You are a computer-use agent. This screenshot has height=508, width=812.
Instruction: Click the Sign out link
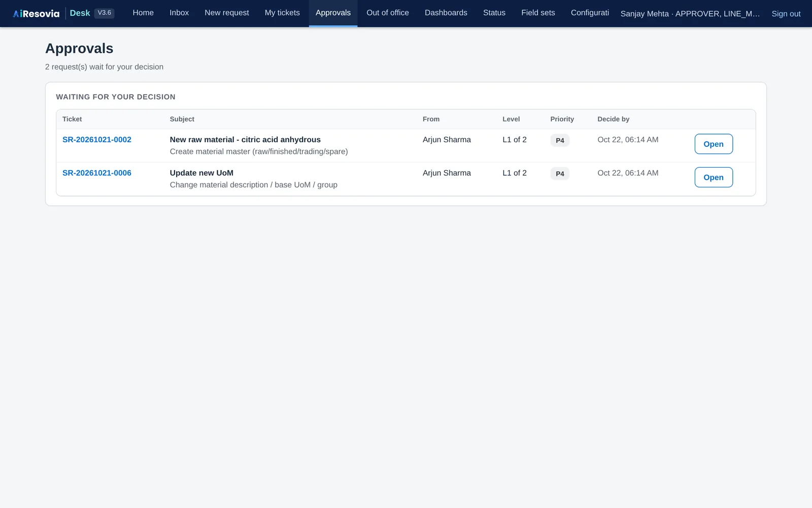786,14
